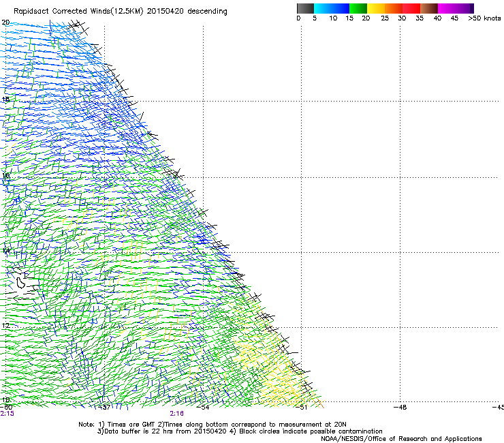The width and height of the screenshot is (504, 443).
Task: Click the red 30-35 knots color band
Action: 411,8
